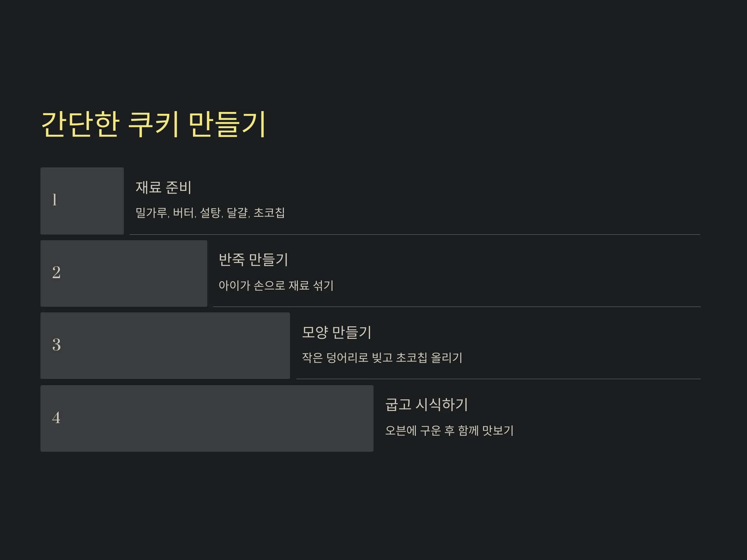
Task: Click the text 오븐에 구운 후 함께 맛보기
Action: [449, 431]
